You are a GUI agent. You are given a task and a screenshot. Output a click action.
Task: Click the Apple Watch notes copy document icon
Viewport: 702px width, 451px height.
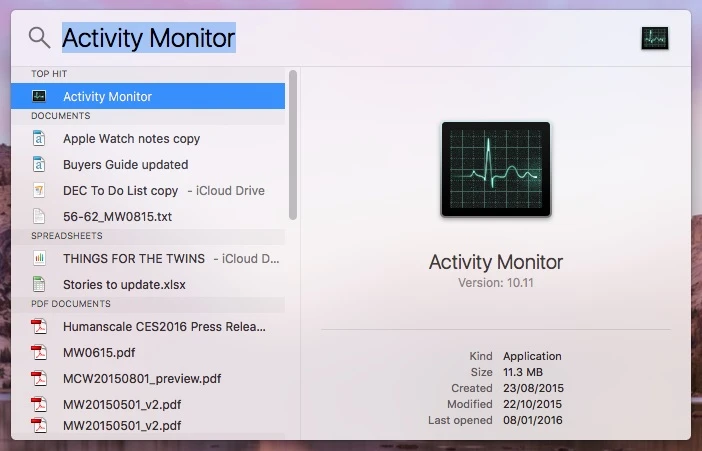coord(39,139)
